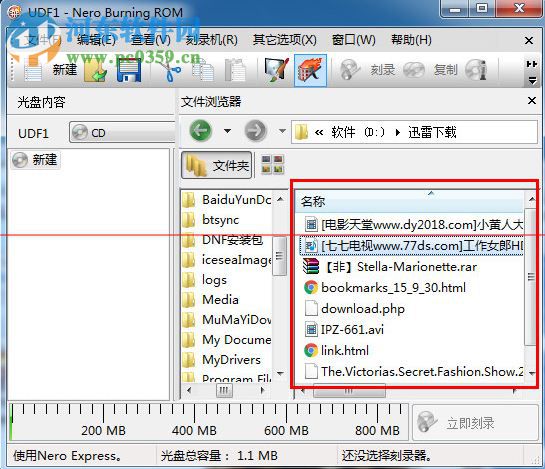Launch Nero Express flame icon
545x469 pixels.
pos(310,71)
